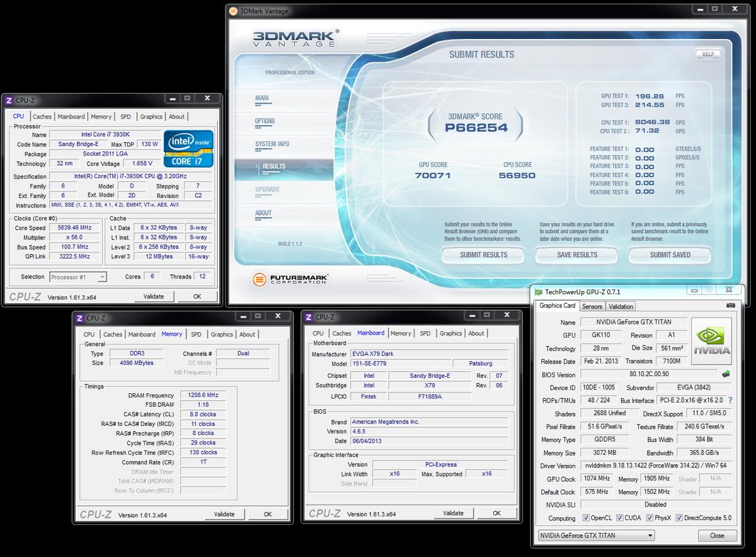Click the GPU-Z title bar icon

(x=538, y=292)
